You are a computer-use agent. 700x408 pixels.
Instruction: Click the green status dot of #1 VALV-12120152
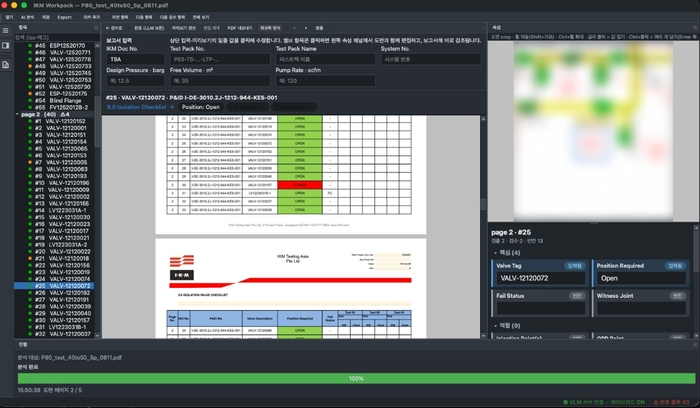pyautogui.click(x=30, y=121)
